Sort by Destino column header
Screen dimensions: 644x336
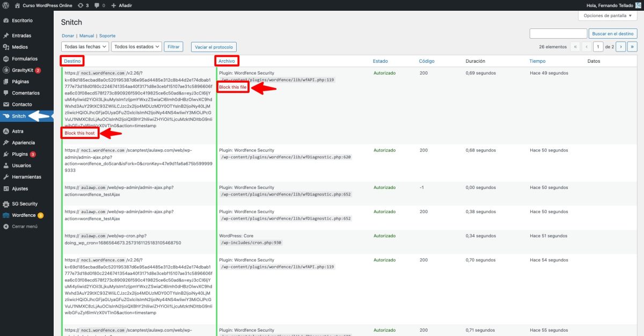point(72,61)
